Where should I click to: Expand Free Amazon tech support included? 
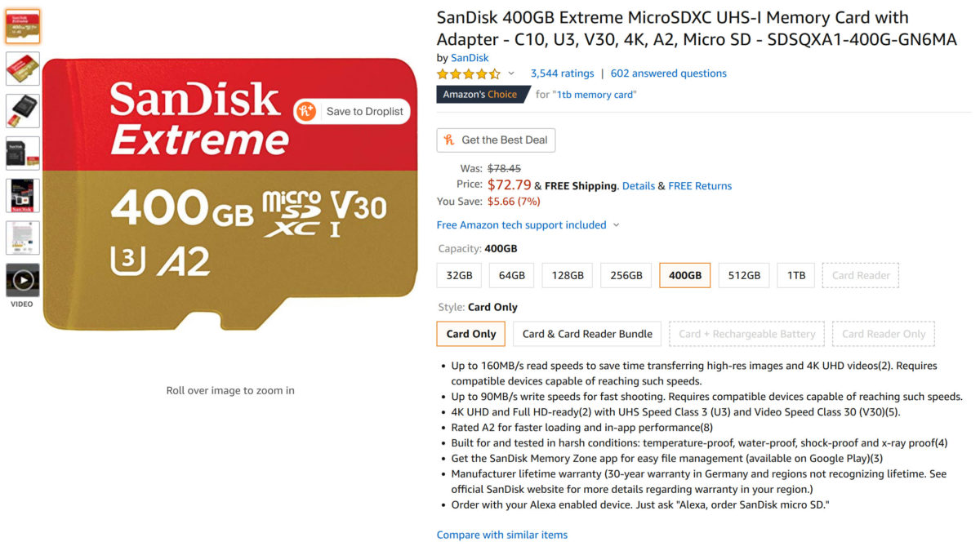tap(616, 225)
